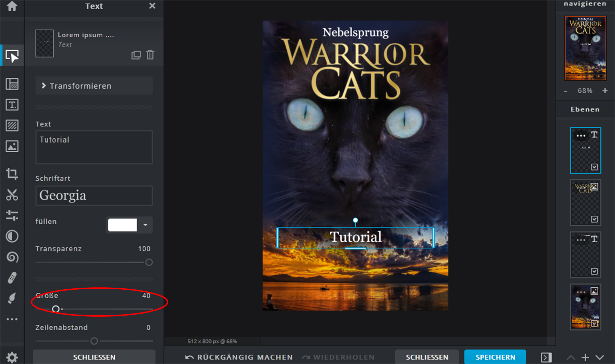This screenshot has height=364, width=615.
Task: Click the Tutorial text on canvas
Action: pyautogui.click(x=355, y=237)
